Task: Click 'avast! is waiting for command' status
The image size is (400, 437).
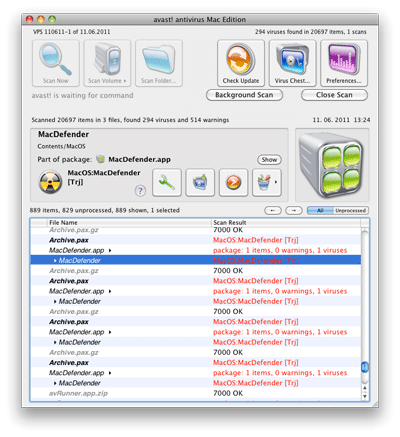Action: tap(82, 96)
